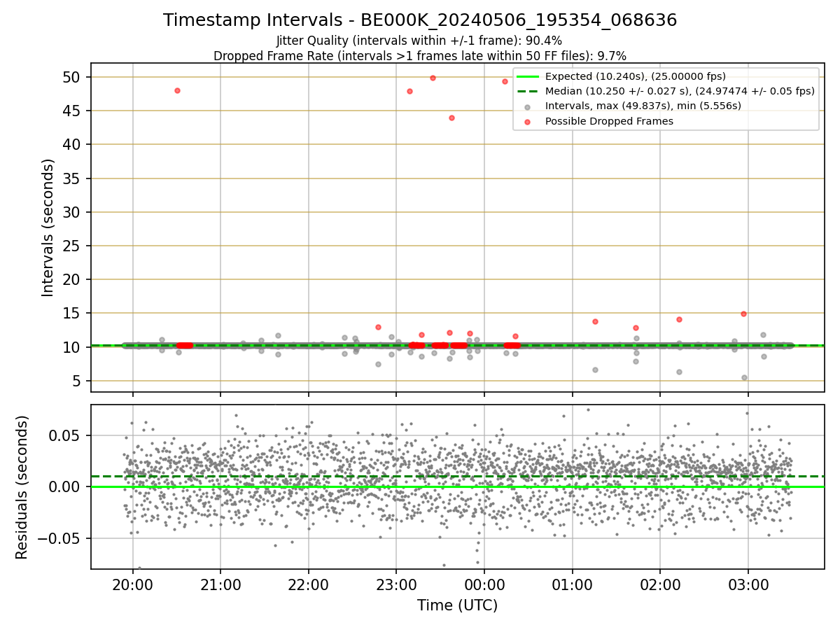The width and height of the screenshot is (840, 630).
Task: Click the solid green line sample in the legend
Action: tap(528, 76)
